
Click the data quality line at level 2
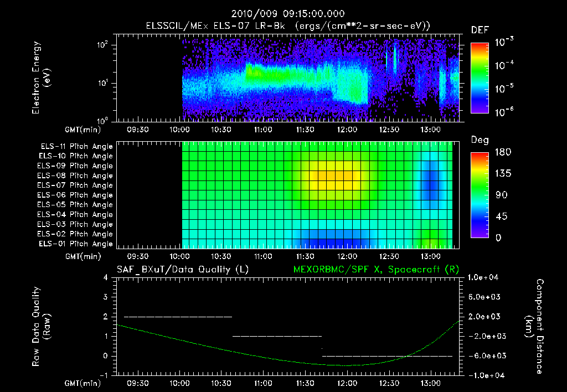point(178,317)
